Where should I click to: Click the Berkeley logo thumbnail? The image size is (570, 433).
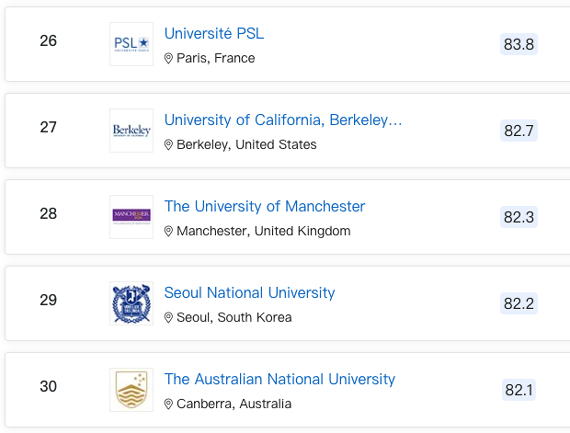tap(131, 131)
